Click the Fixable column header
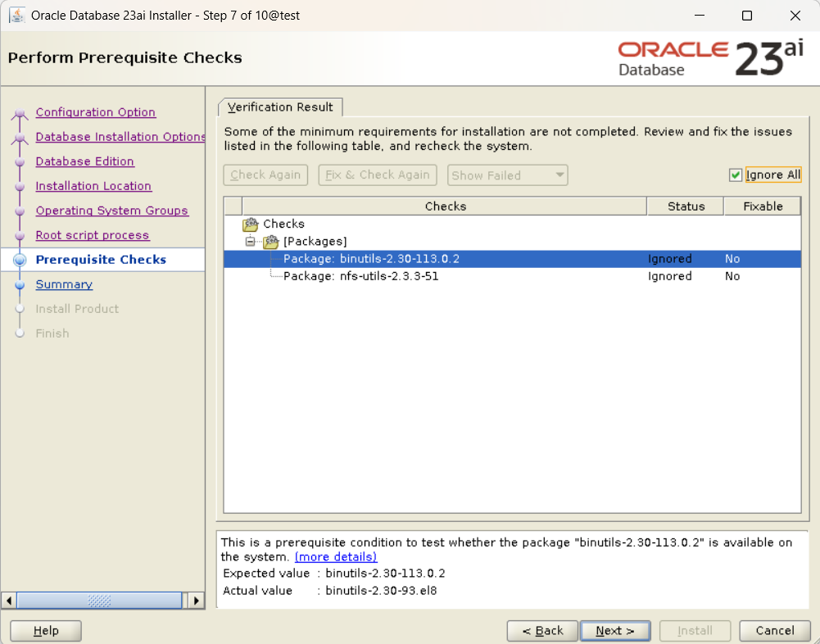 [x=763, y=206]
